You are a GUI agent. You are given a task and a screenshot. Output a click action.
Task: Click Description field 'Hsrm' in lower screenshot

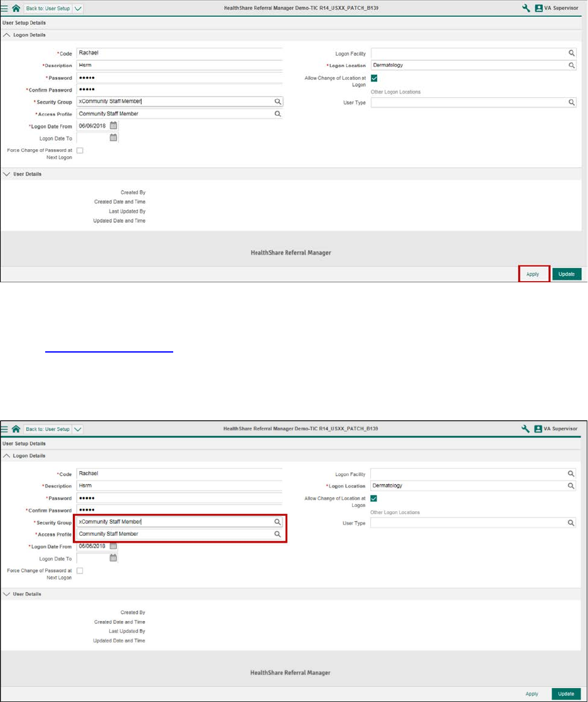pos(179,486)
